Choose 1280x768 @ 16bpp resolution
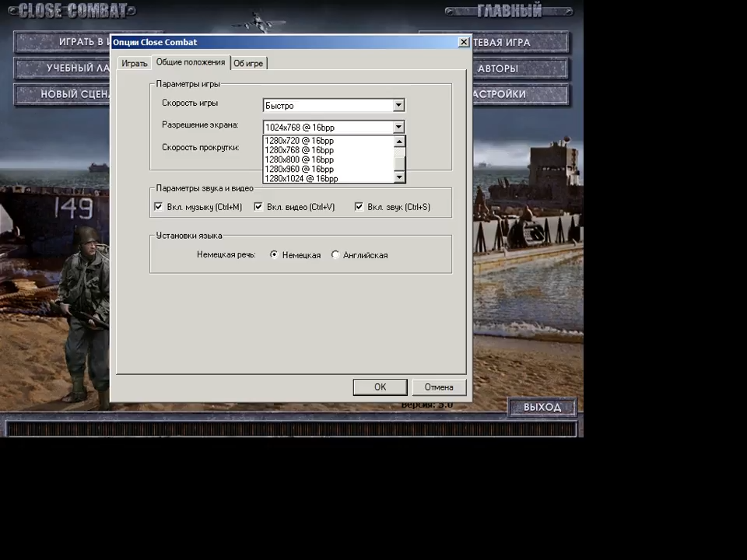The height and width of the screenshot is (560, 747). tap(328, 150)
